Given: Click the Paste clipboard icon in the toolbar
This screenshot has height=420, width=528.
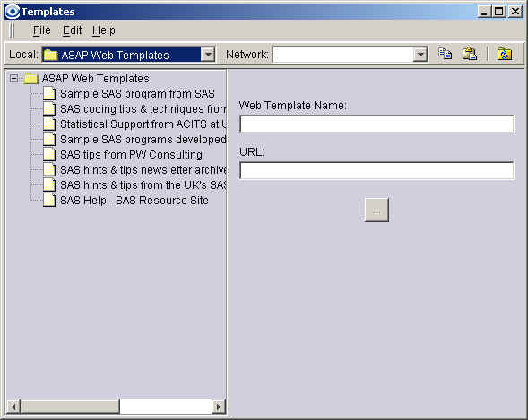Looking at the screenshot, I should pyautogui.click(x=470, y=54).
